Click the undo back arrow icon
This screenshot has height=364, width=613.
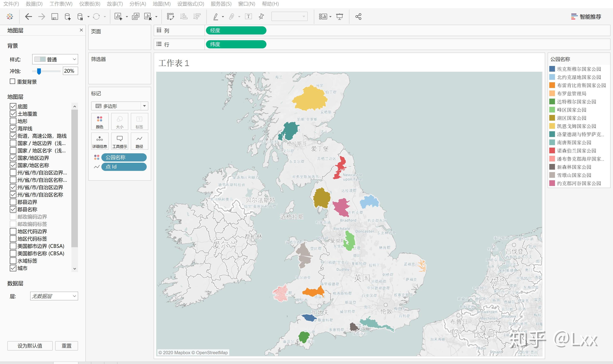point(28,17)
